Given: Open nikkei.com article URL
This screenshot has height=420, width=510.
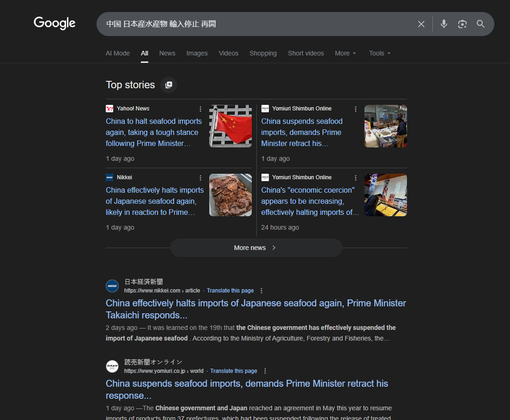Looking at the screenshot, I should [162, 291].
